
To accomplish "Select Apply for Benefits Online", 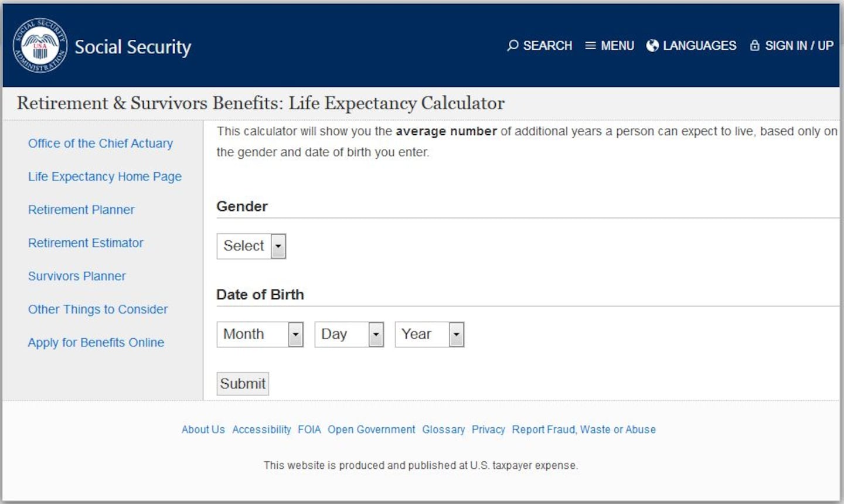I will 96,342.
